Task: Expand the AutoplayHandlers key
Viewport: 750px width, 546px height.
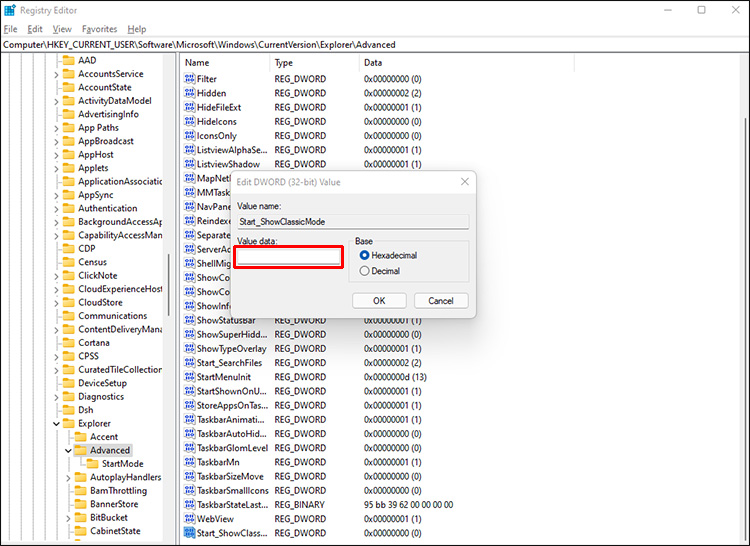Action: pyautogui.click(x=68, y=478)
